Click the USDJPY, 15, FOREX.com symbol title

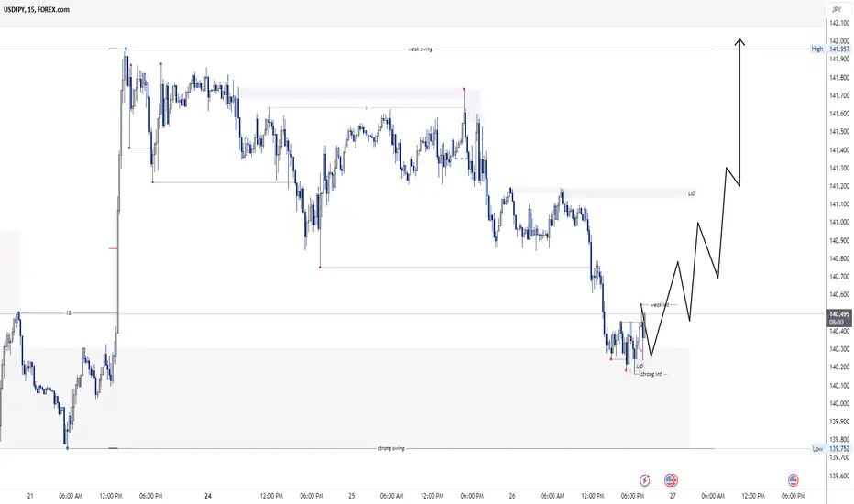pos(37,9)
